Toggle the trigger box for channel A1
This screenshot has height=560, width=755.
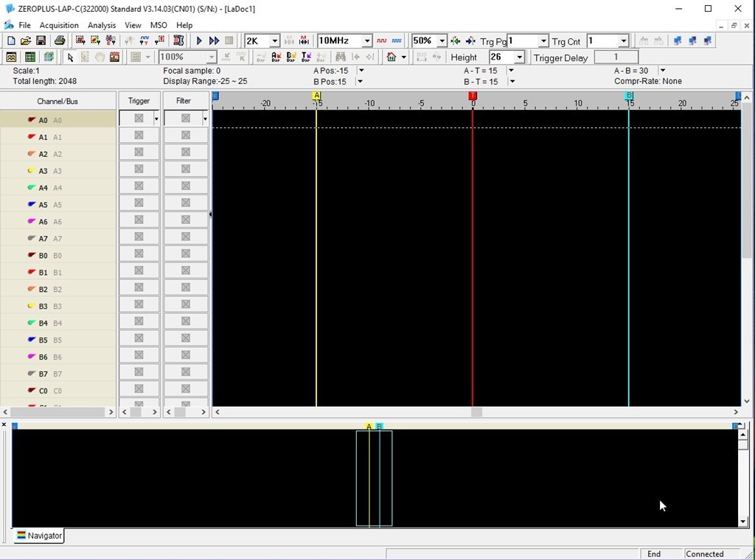139,136
